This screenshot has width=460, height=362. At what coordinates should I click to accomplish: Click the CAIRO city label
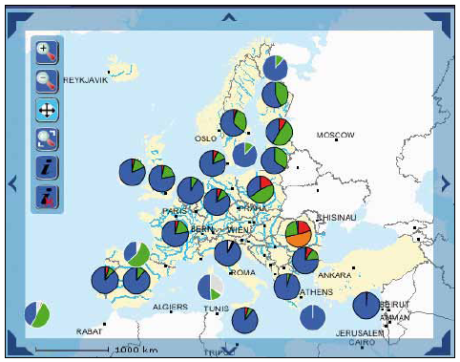[362, 342]
